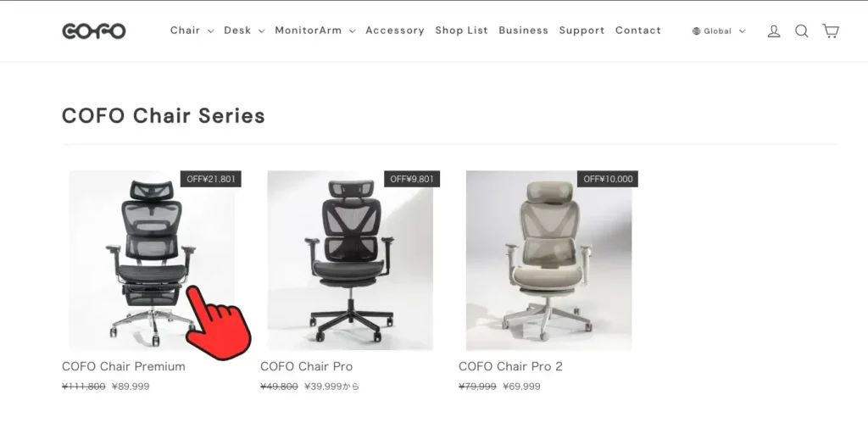Open the Contact page

[638, 31]
